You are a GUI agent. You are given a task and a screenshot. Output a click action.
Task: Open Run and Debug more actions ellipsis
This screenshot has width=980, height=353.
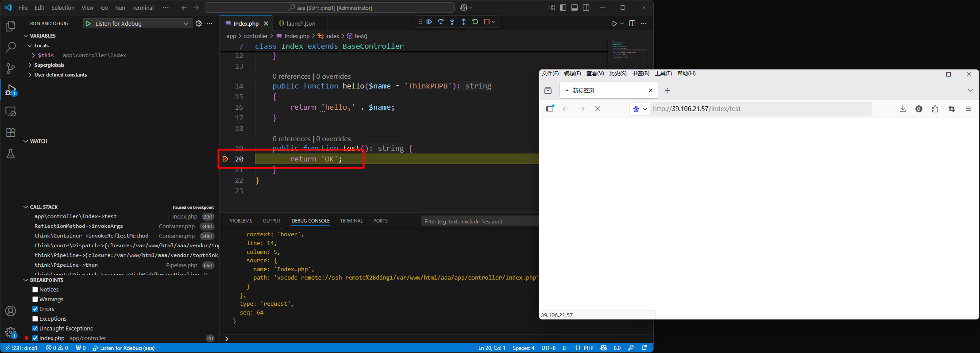[209, 23]
